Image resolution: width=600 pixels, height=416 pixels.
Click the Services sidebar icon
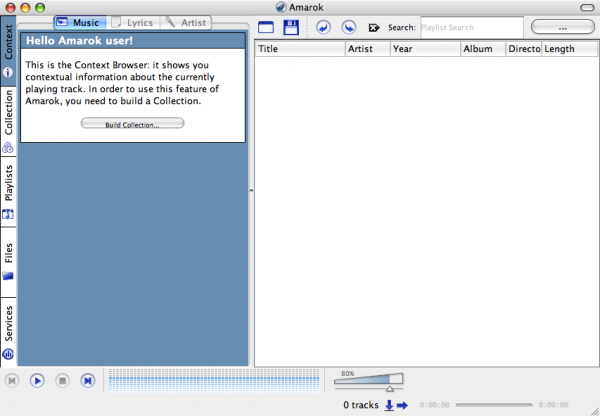pyautogui.click(x=8, y=354)
